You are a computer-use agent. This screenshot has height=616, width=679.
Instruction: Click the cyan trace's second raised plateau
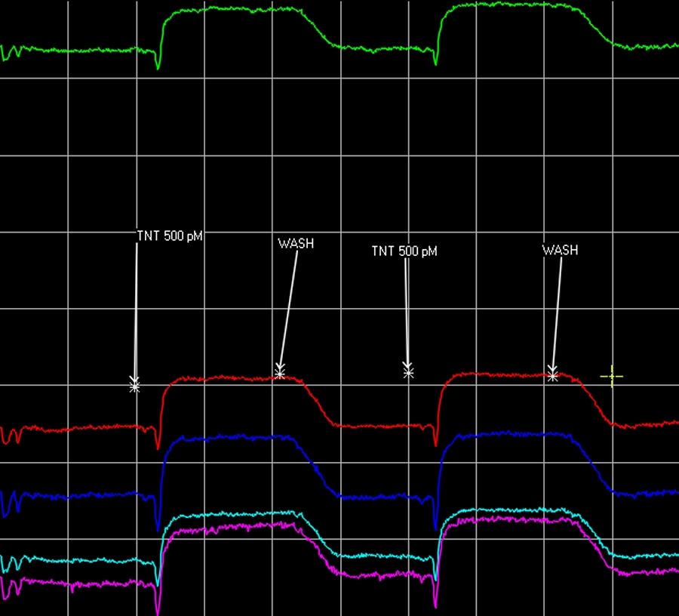click(x=513, y=513)
